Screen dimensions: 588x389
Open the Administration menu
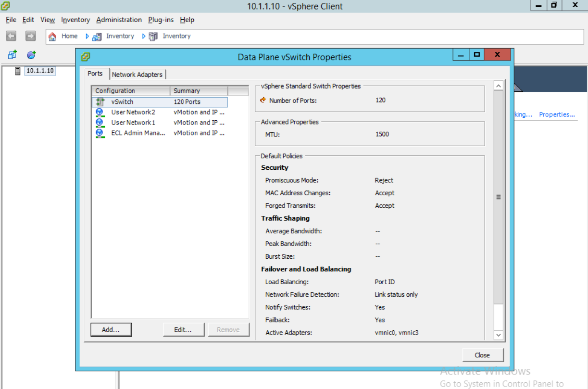tap(118, 20)
